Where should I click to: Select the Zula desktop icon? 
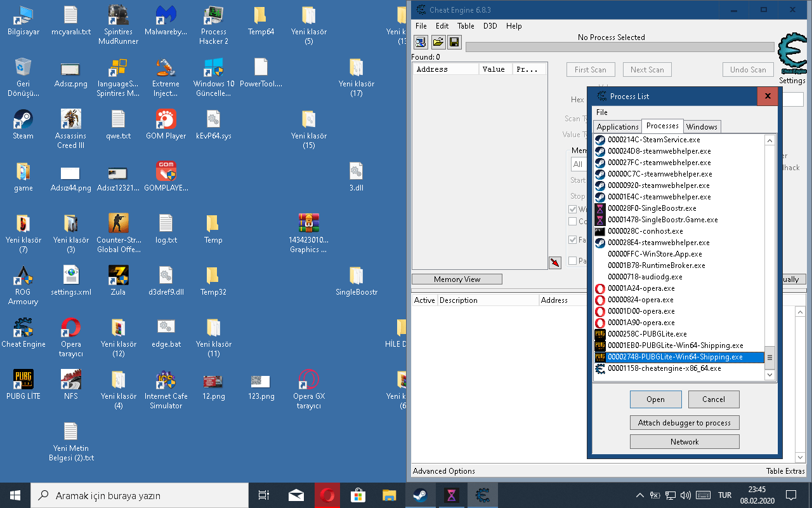(x=119, y=281)
